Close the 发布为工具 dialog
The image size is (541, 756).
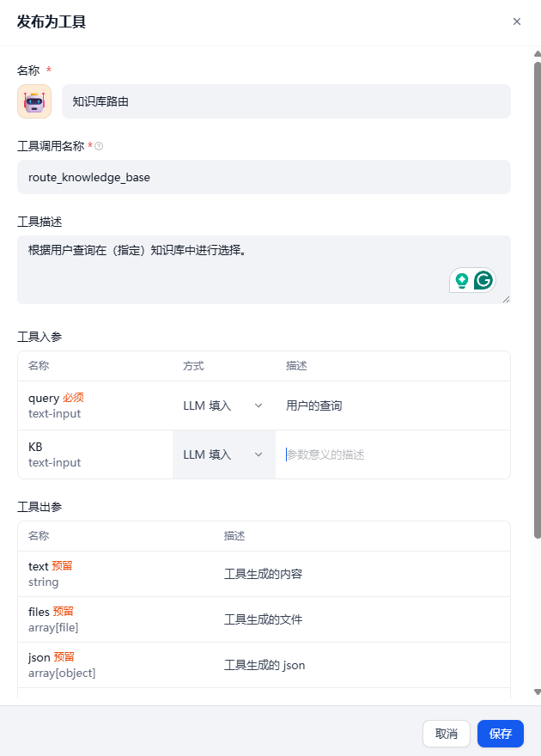click(516, 21)
